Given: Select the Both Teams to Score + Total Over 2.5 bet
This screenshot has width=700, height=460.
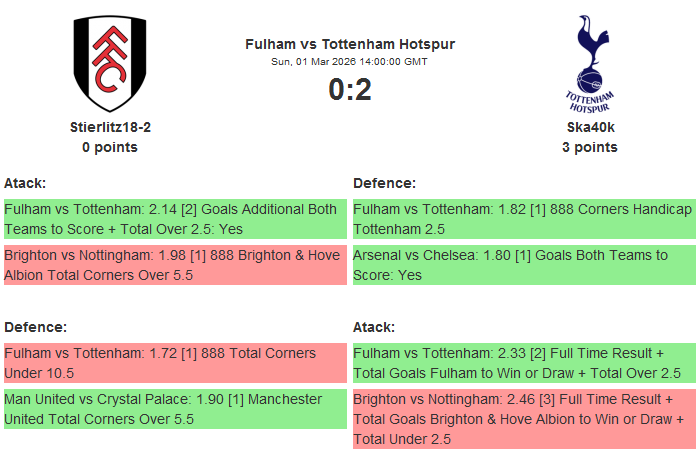Looking at the screenshot, I should click(174, 219).
